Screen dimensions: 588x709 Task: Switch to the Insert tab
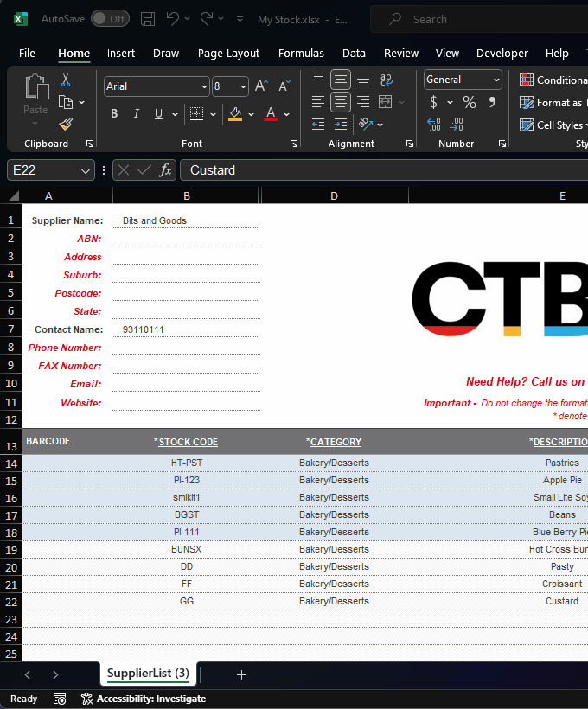(121, 54)
